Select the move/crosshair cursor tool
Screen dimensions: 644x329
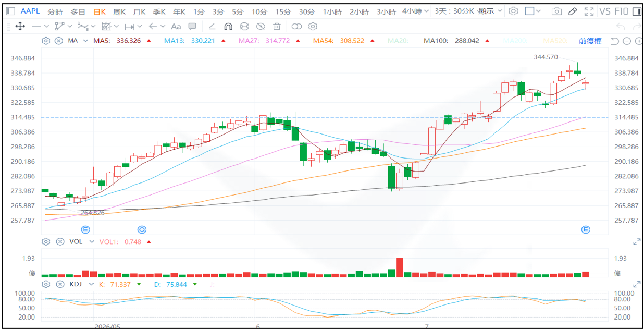point(20,26)
